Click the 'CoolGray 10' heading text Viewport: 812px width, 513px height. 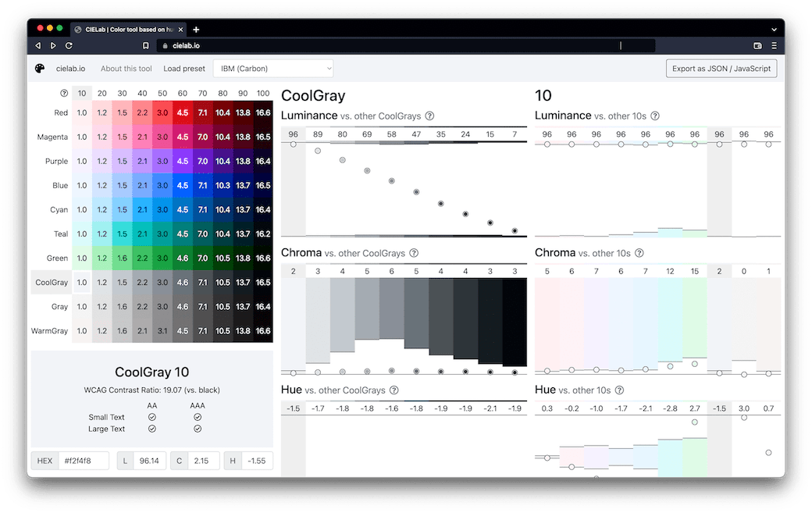pyautogui.click(x=151, y=372)
